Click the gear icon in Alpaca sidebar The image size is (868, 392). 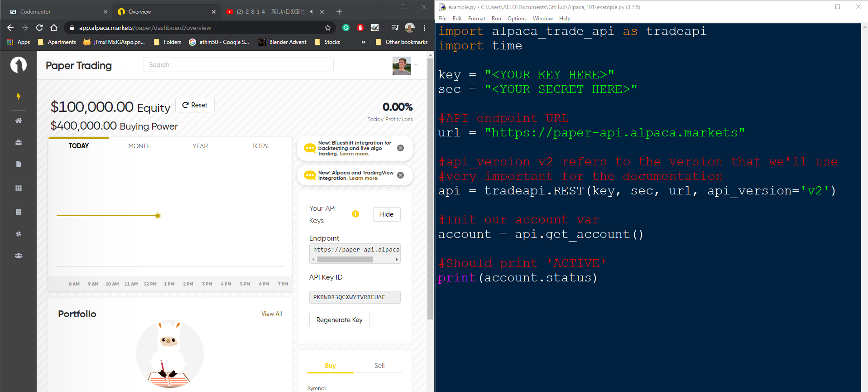[19, 234]
